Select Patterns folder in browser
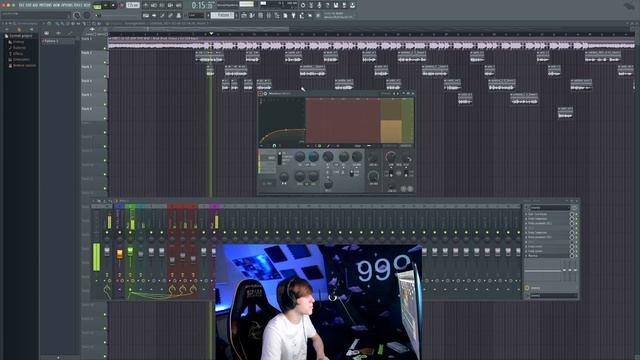 tap(17, 48)
